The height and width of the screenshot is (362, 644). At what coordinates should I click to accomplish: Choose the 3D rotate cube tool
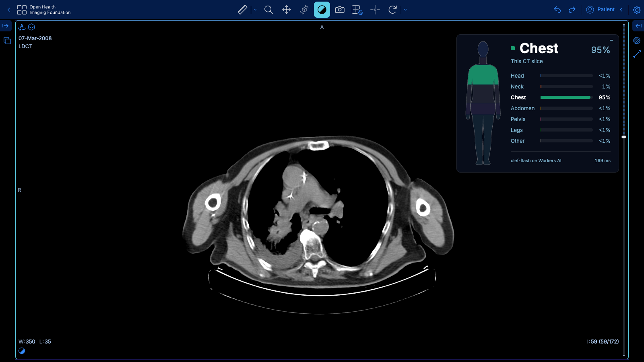pyautogui.click(x=304, y=10)
